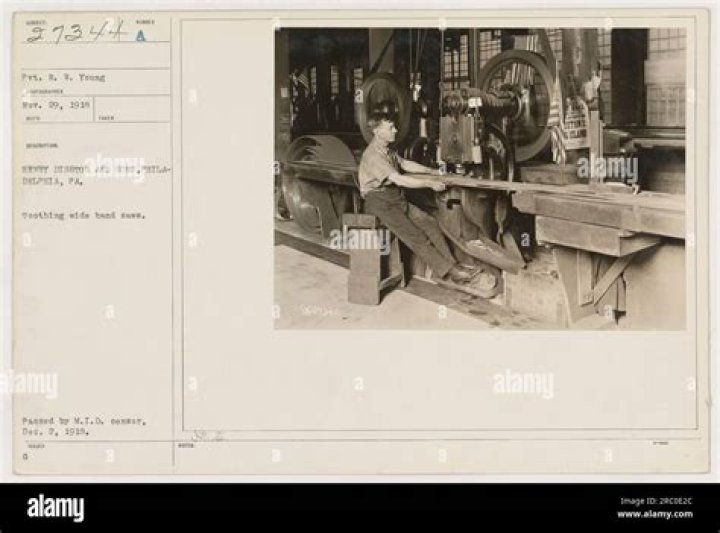Click the alamy watermark over the saw table
Image resolution: width=720 pixels, height=533 pixels.
pos(608,169)
